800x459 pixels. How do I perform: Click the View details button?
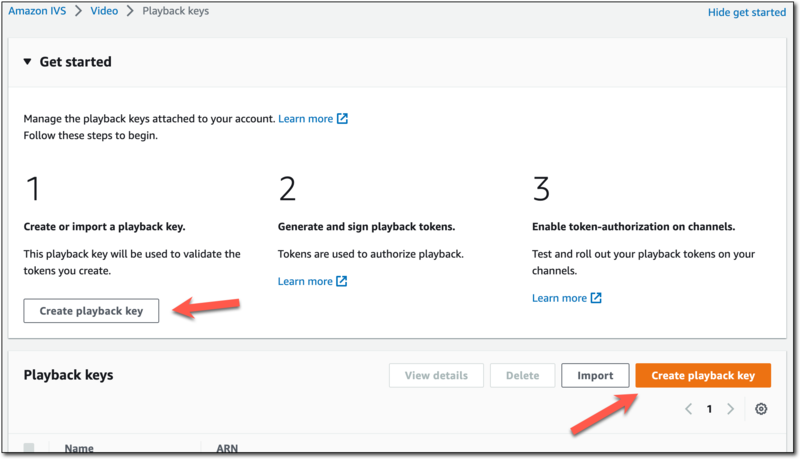point(436,376)
